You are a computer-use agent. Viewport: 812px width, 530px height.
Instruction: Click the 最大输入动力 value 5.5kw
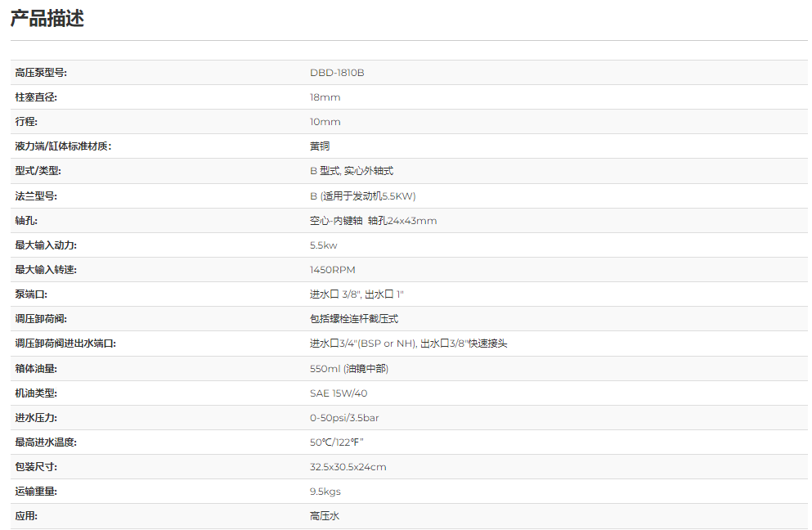click(323, 245)
